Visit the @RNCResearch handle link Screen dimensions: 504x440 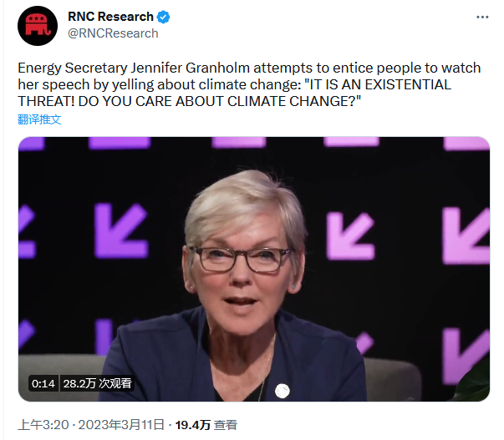(x=113, y=33)
